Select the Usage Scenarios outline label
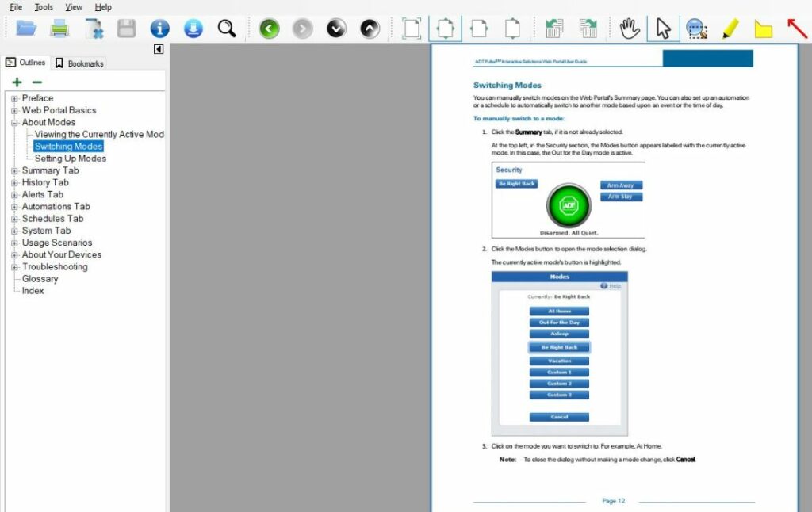Viewport: 812px width, 512px height. coord(57,243)
